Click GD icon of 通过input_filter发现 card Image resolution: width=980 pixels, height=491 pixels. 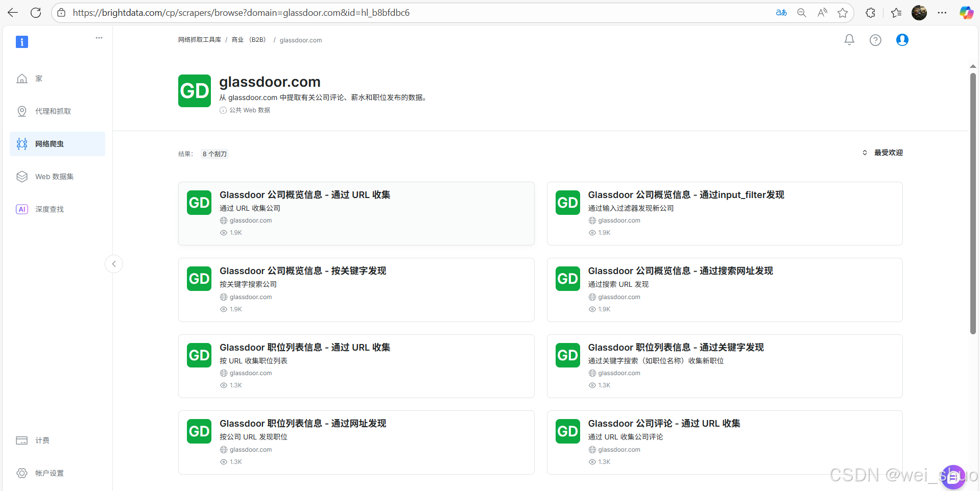(568, 203)
